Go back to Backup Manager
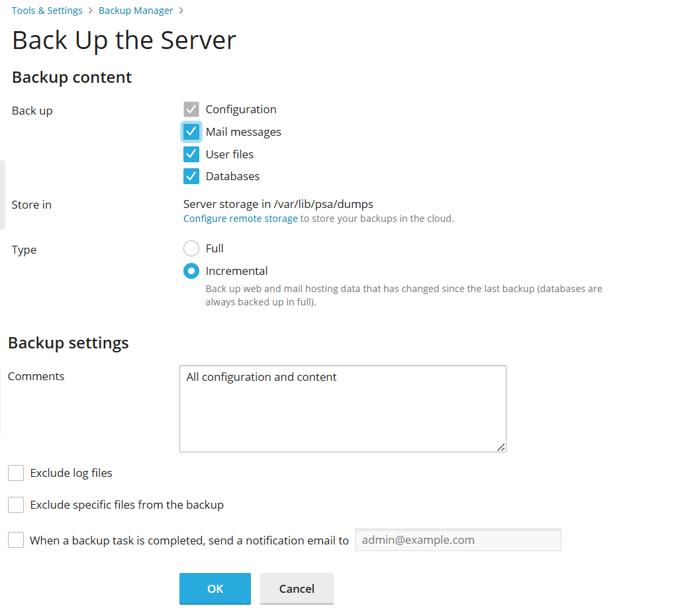Image resolution: width=678 pixels, height=616 pixels. point(135,10)
